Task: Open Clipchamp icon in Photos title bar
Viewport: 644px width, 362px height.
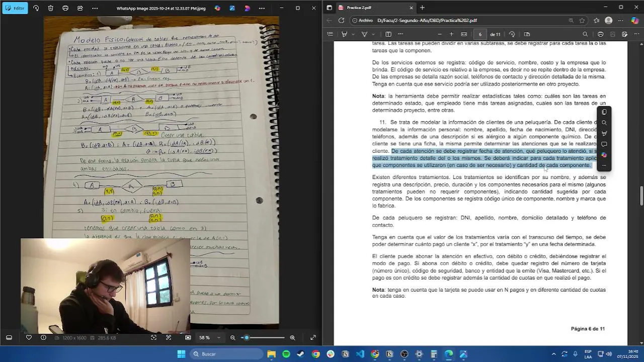Action: click(x=247, y=8)
